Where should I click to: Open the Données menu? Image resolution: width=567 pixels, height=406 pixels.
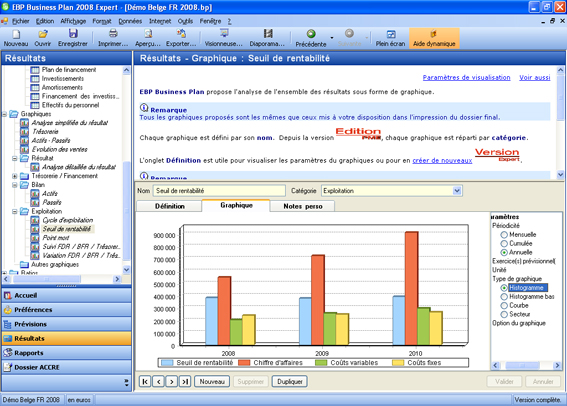pyautogui.click(x=130, y=21)
